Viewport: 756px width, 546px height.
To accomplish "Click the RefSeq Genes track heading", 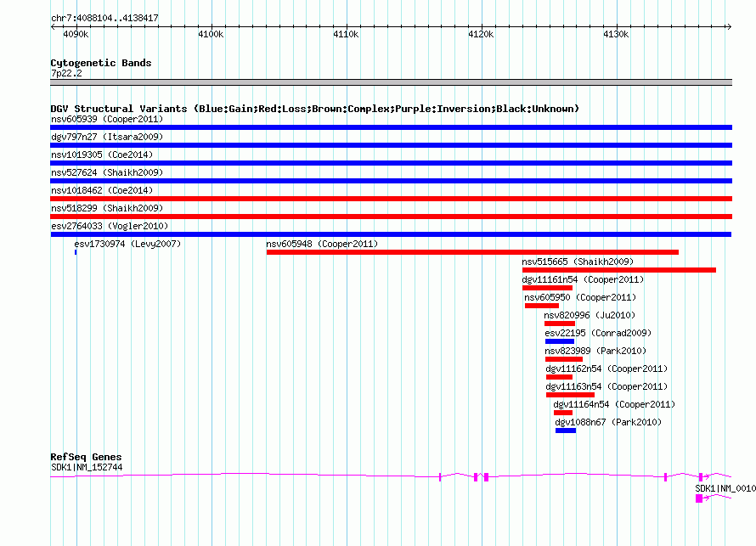I will coord(86,457).
